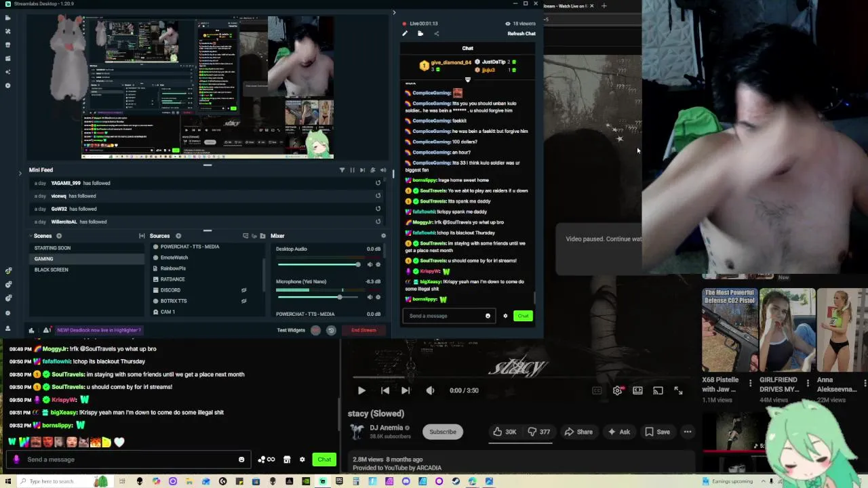Replay YAGAMII_999 follow alert
This screenshot has height=488, width=868.
[x=378, y=183]
